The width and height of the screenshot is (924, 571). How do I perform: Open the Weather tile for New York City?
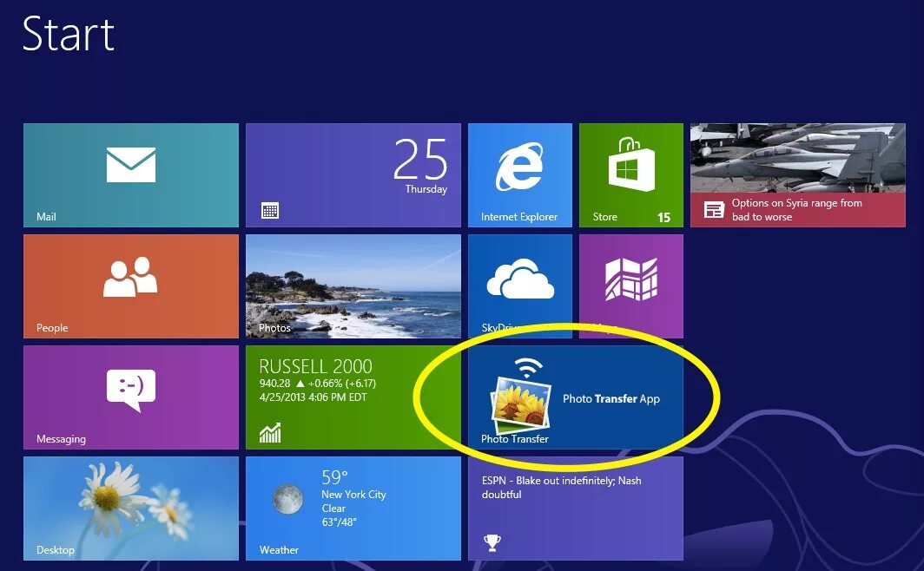coord(353,509)
